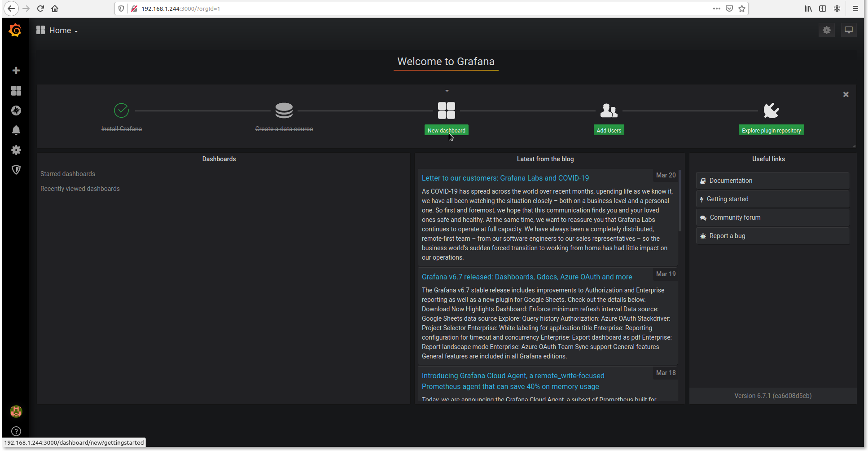Click the blog panel vertical scrollbar
Screen dimensions: 868x451
point(680,200)
